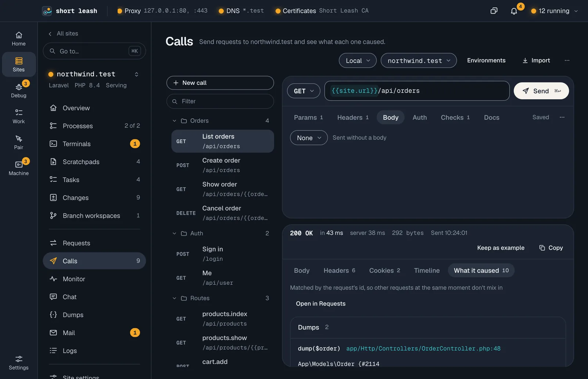Click the New call button

click(x=220, y=83)
